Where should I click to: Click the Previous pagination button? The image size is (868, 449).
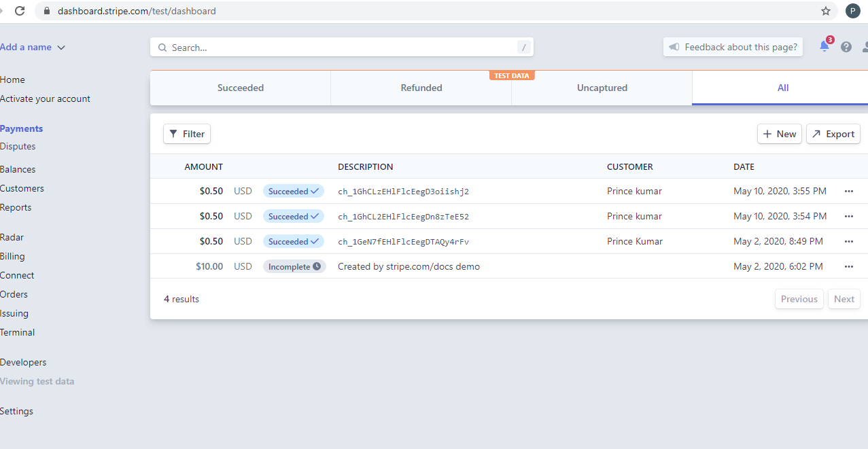[x=799, y=299]
